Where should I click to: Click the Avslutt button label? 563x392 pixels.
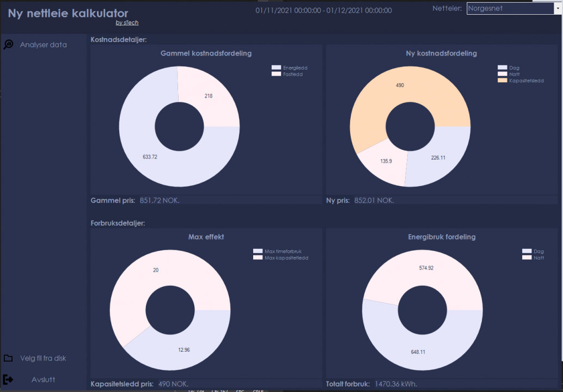44,380
